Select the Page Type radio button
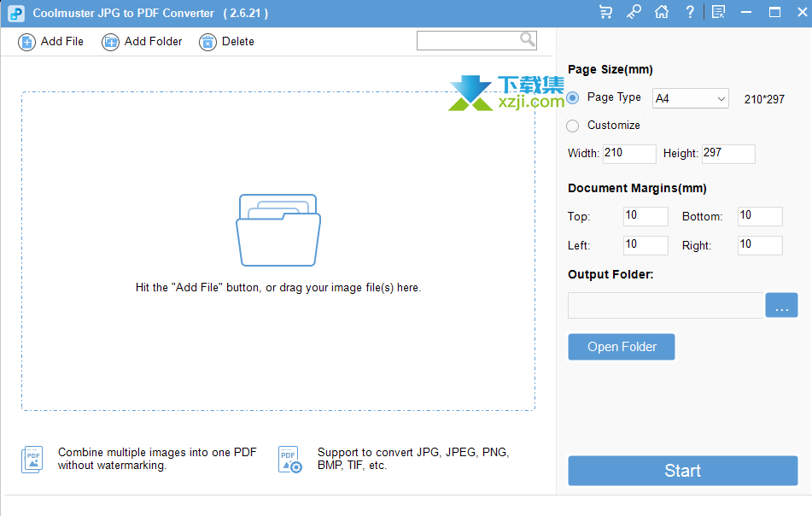This screenshot has height=516, width=812. 573,98
